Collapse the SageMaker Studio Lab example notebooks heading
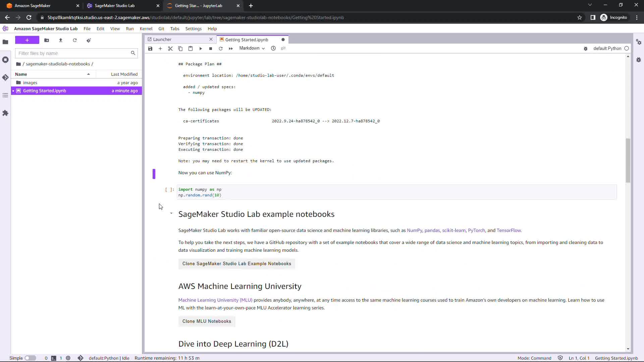 (171, 214)
